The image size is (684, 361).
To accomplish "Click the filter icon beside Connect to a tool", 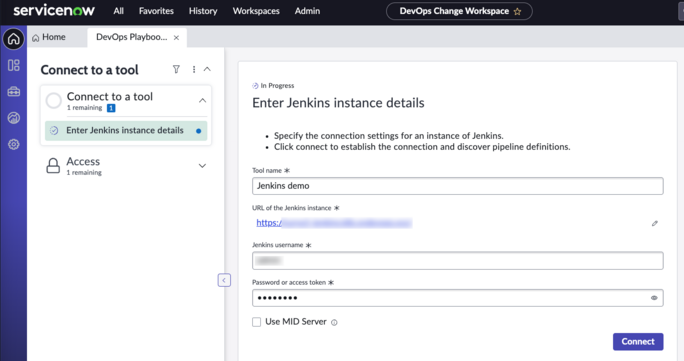I will (x=176, y=69).
